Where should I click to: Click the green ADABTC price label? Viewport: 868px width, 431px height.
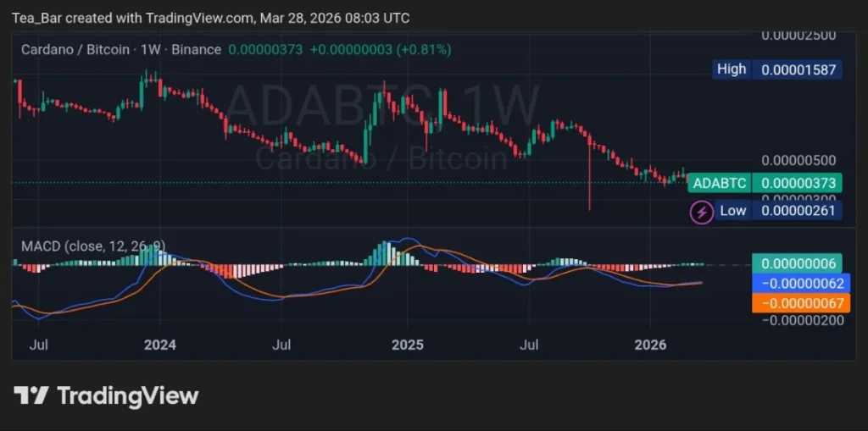[720, 183]
